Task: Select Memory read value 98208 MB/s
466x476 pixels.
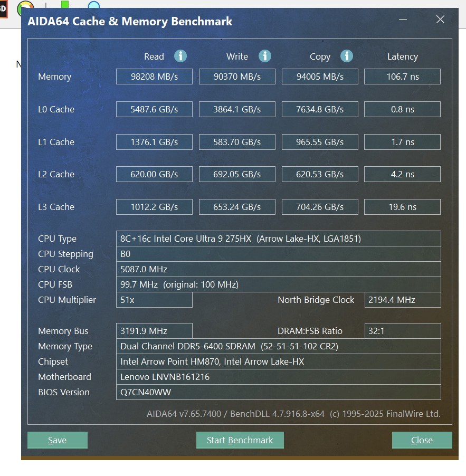Action: [x=154, y=77]
